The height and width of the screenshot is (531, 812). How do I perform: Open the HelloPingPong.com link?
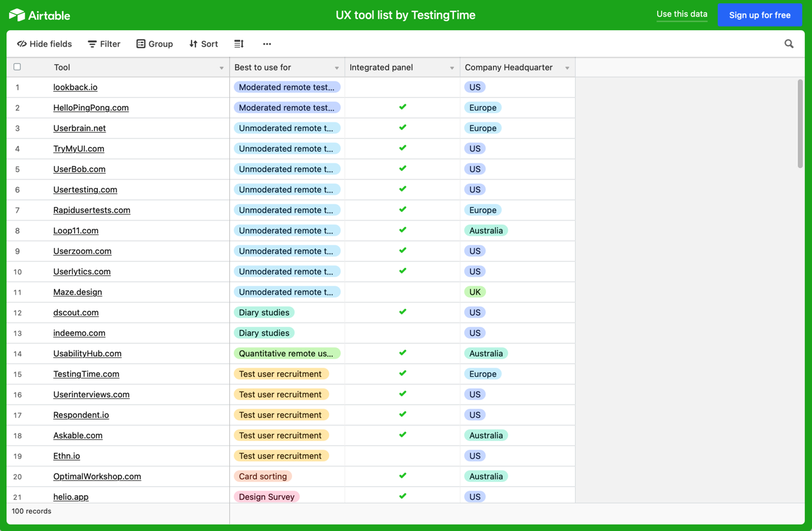(x=91, y=108)
